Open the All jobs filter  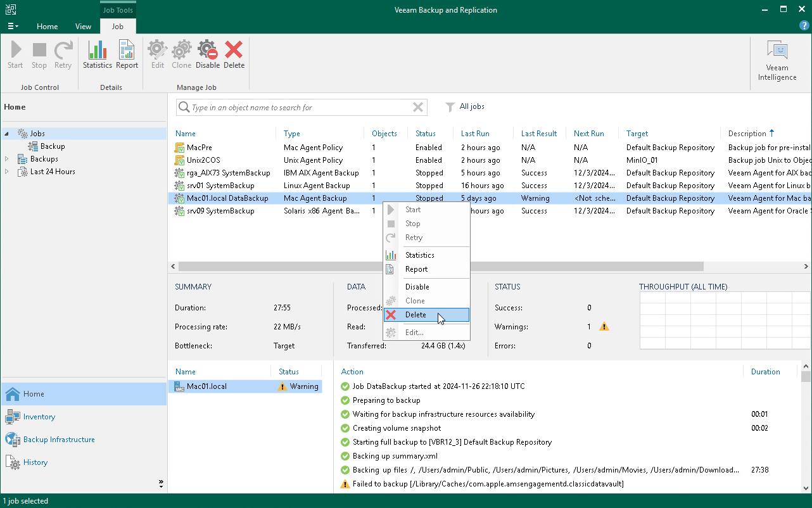(x=466, y=106)
